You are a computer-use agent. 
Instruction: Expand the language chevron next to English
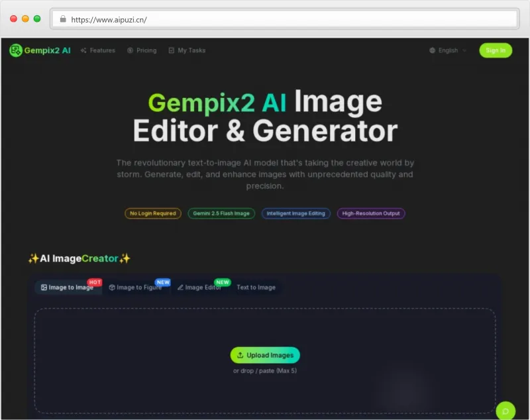466,50
